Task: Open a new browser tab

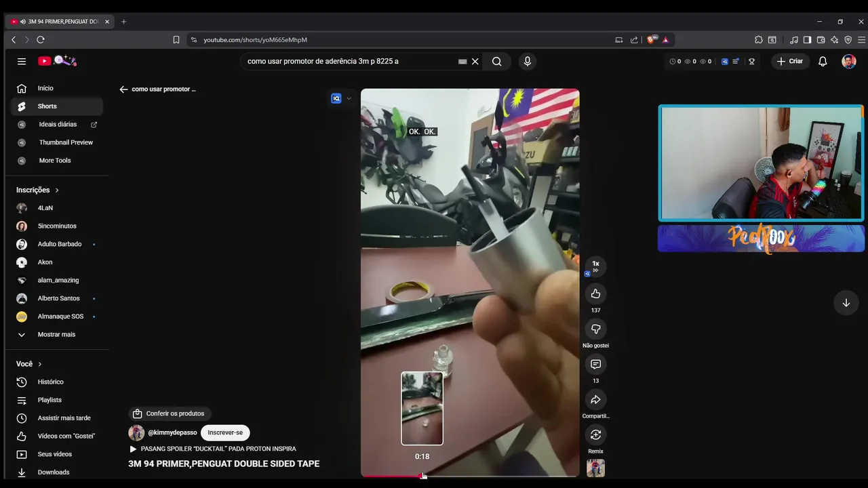Action: [x=123, y=22]
